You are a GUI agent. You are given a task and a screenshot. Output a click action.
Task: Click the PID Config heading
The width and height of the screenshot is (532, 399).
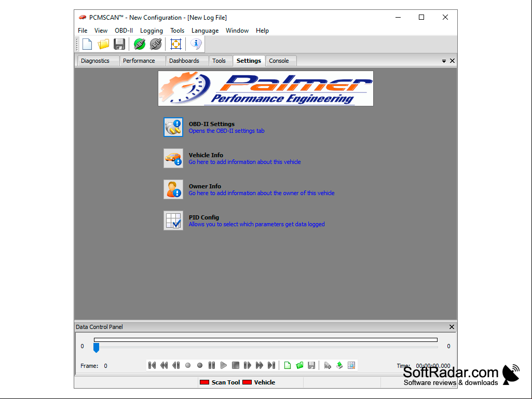coord(204,217)
